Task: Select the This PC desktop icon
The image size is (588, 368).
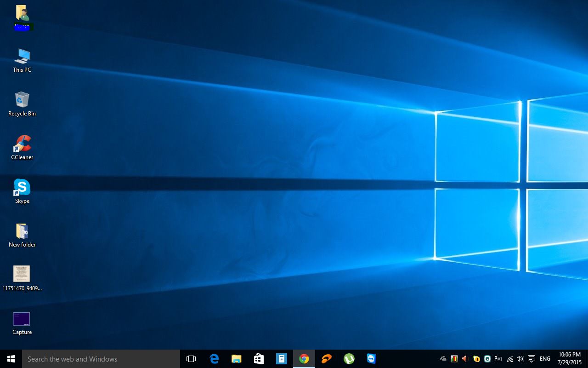Action: 22,60
